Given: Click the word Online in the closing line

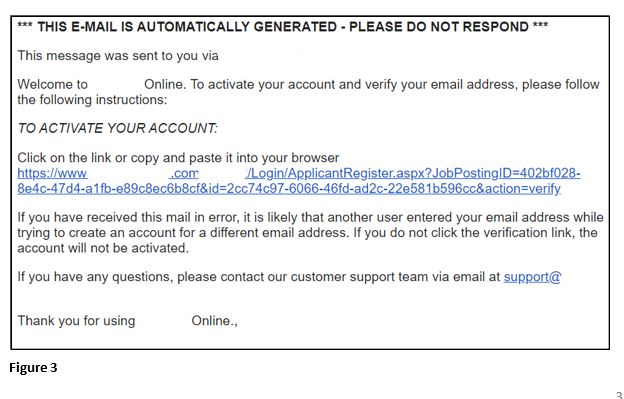Looking at the screenshot, I should [213, 321].
